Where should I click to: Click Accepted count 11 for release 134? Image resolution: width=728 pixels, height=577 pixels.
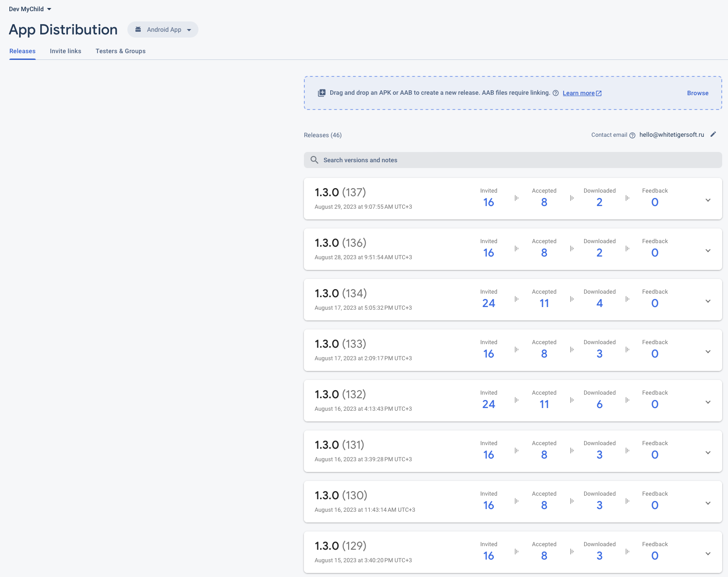pos(544,303)
